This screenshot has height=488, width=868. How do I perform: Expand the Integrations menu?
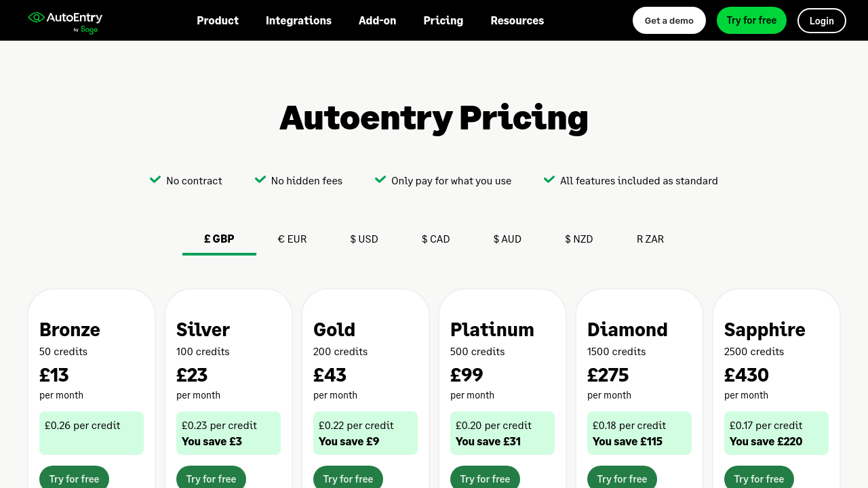(x=298, y=20)
